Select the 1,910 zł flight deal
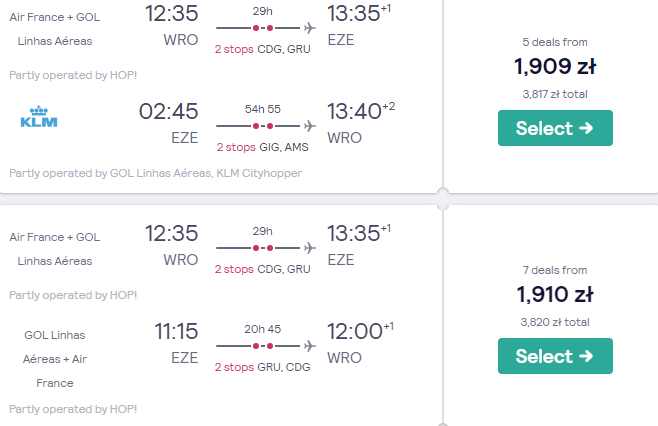The height and width of the screenshot is (426, 658). [x=555, y=356]
